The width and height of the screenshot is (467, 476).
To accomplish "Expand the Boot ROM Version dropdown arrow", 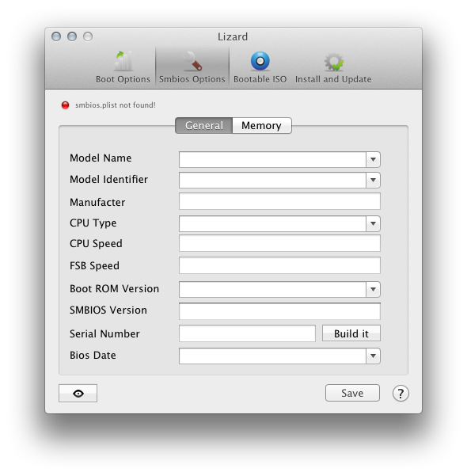I will (x=373, y=289).
